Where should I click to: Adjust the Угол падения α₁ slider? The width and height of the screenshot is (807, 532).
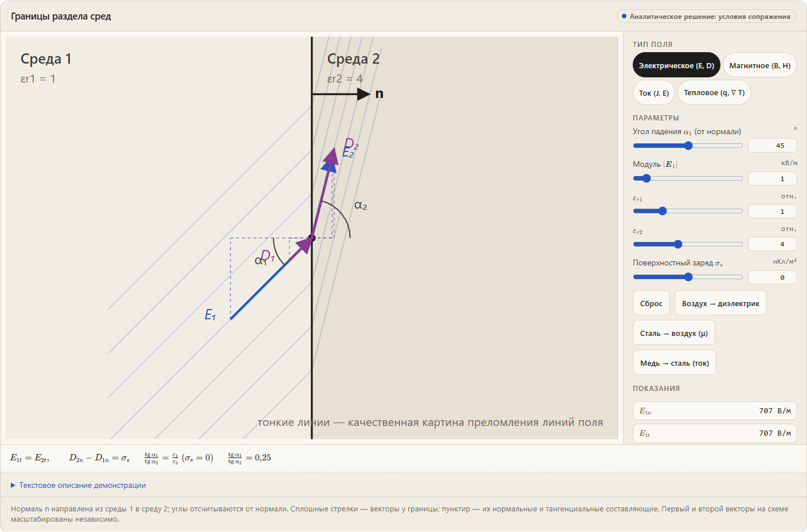[x=688, y=146]
